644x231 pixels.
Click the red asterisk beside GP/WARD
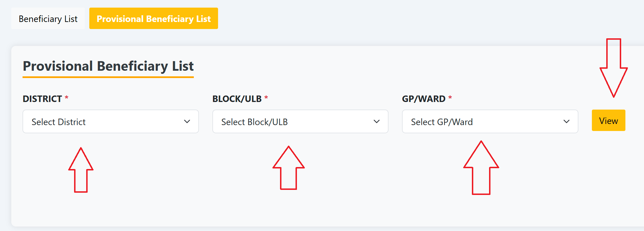[450, 98]
